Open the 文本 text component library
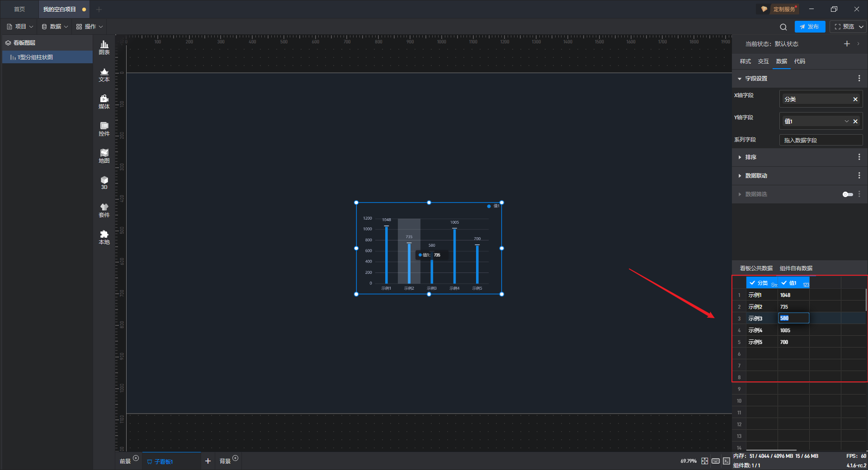Image resolution: width=868 pixels, height=470 pixels. (104, 75)
